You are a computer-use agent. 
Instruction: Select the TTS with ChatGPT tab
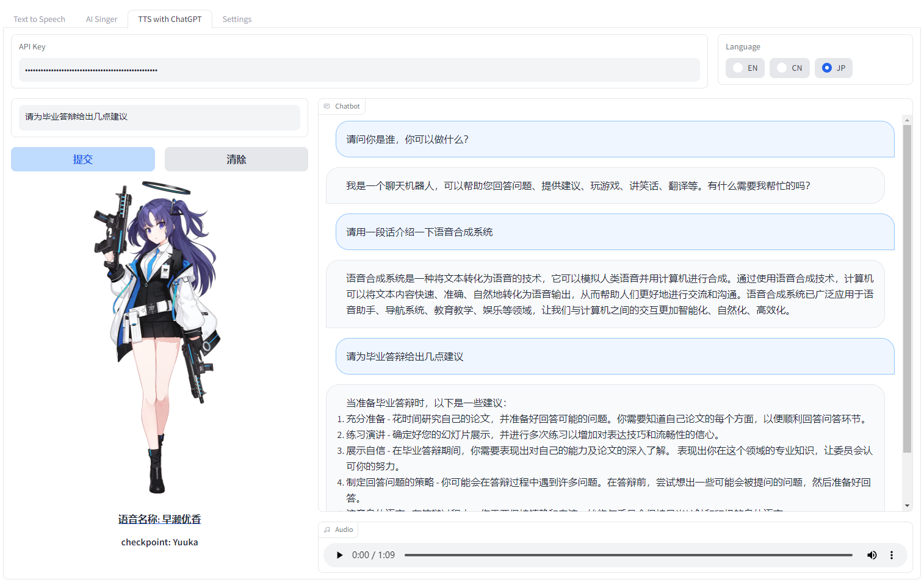pyautogui.click(x=170, y=19)
